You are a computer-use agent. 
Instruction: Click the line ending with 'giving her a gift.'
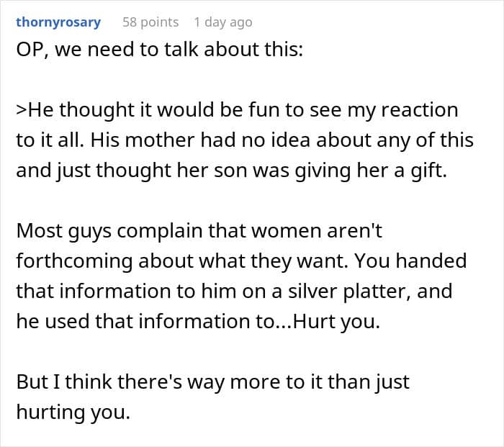pyautogui.click(x=231, y=171)
